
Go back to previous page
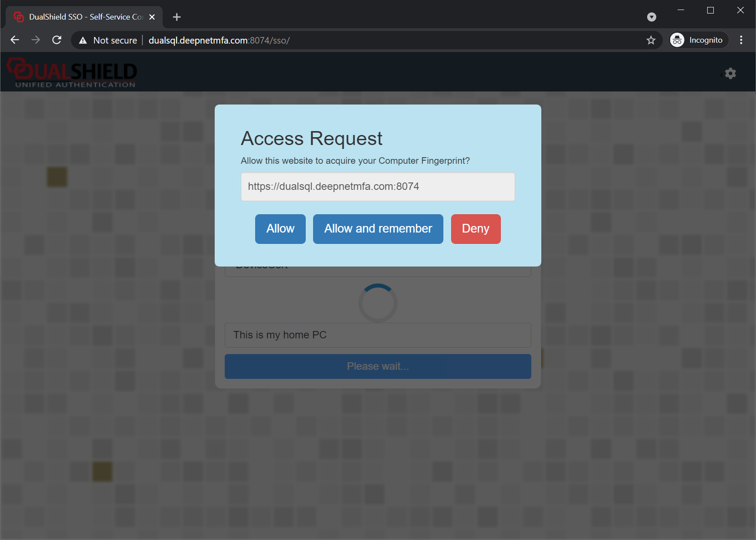(15, 40)
